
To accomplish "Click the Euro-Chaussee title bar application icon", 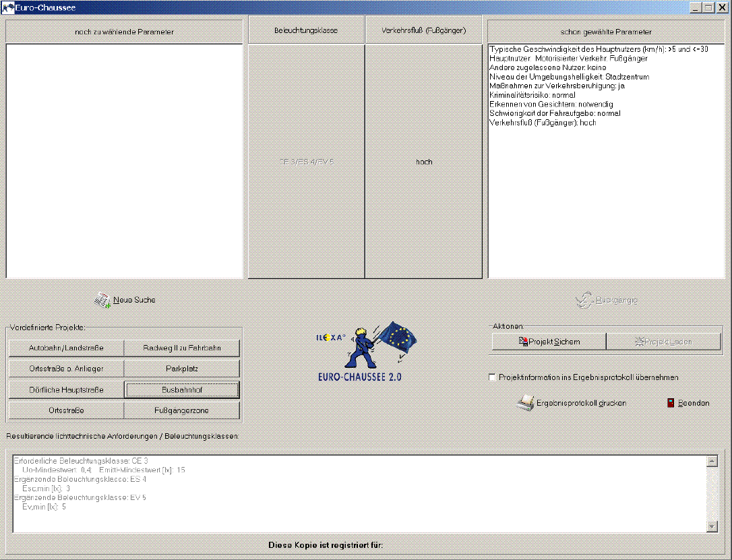I will click(7, 7).
